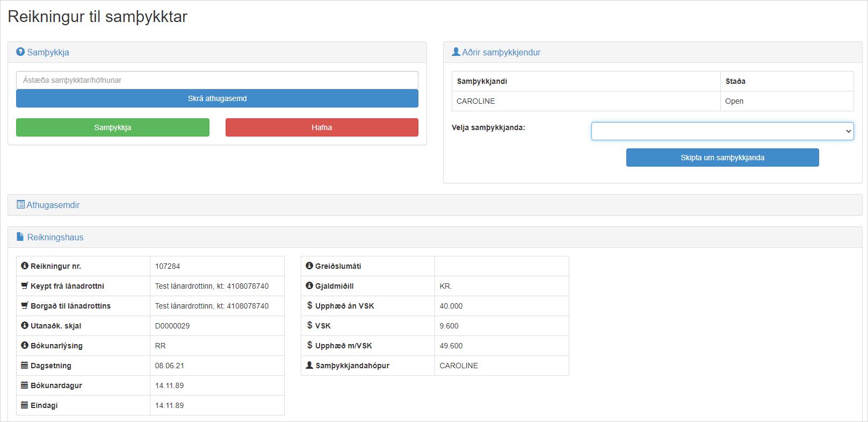
Task: Open the Velja samþykkjanda dropdown
Action: (722, 131)
